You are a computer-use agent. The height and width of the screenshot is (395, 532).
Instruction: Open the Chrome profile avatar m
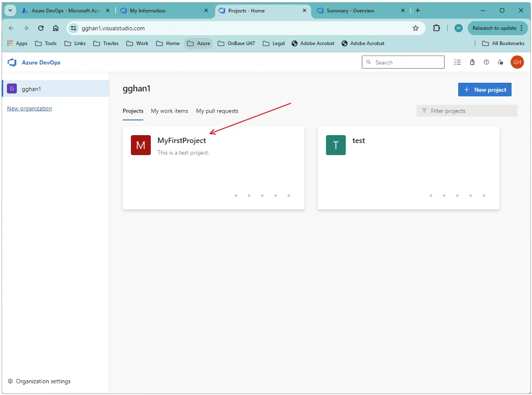click(458, 28)
